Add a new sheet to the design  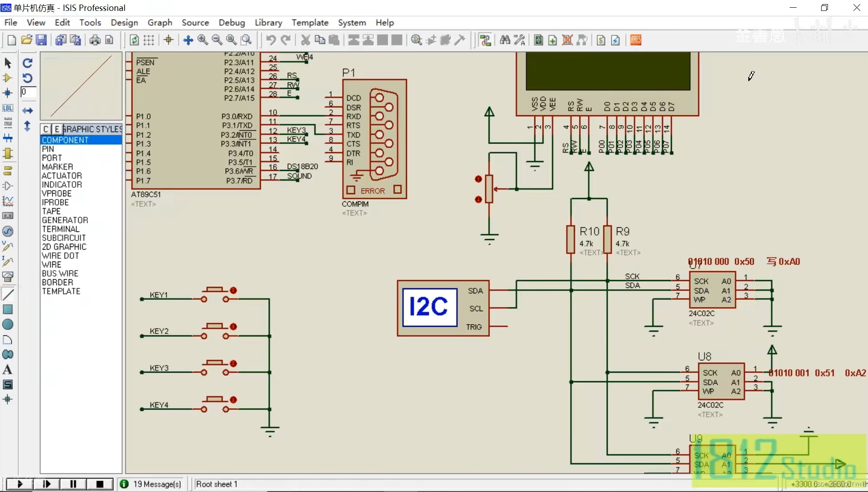(553, 40)
